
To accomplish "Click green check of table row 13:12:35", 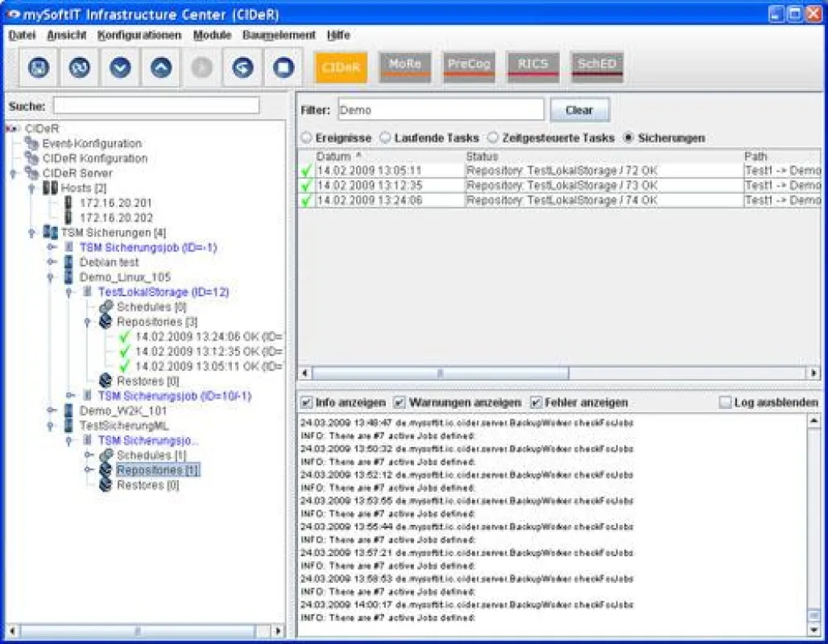I will coord(306,185).
